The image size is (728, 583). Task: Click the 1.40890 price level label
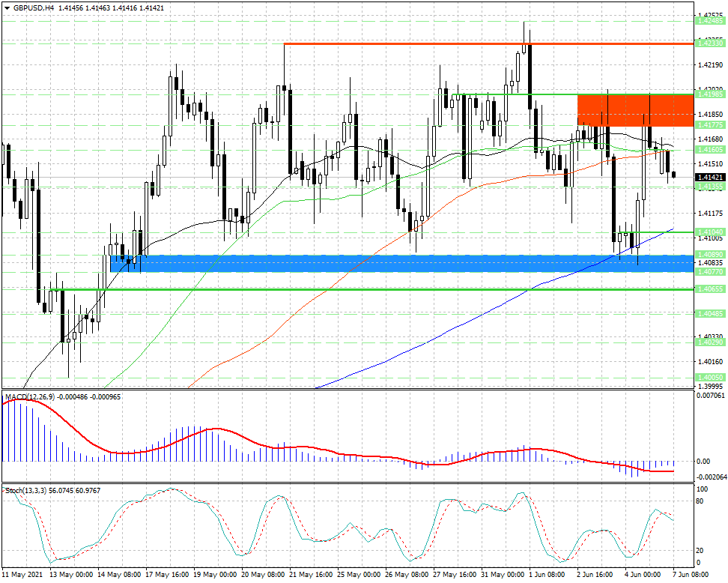click(710, 255)
